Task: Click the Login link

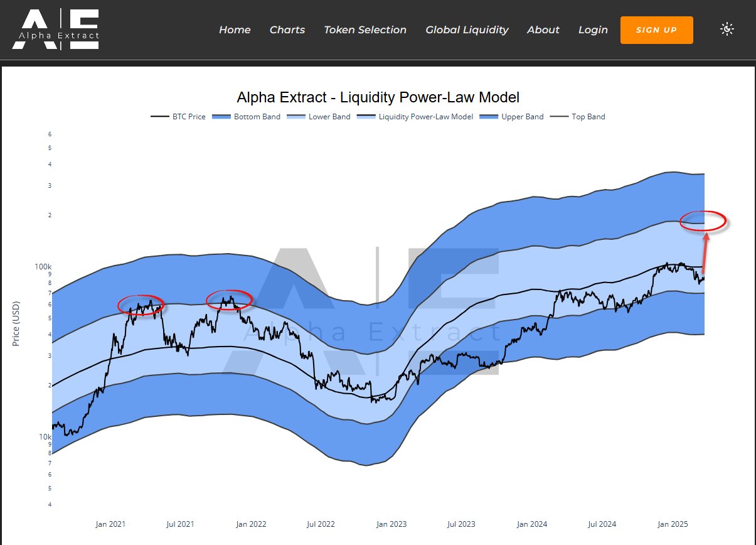Action: click(593, 30)
